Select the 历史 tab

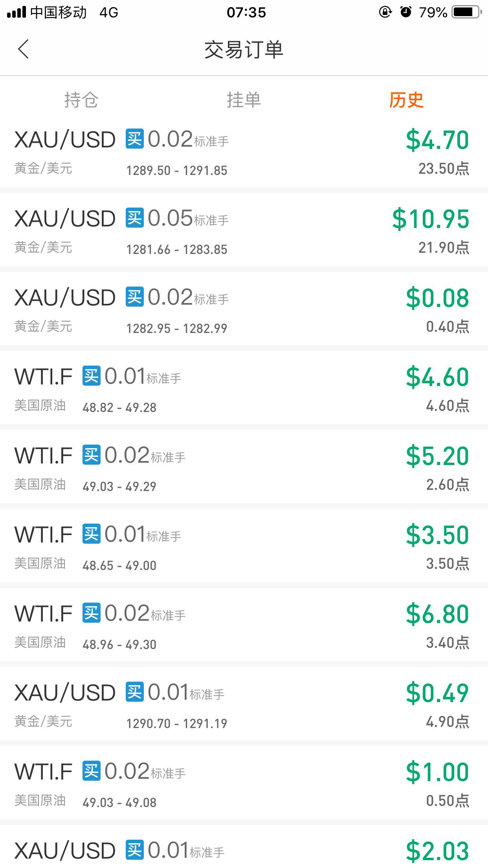406,100
